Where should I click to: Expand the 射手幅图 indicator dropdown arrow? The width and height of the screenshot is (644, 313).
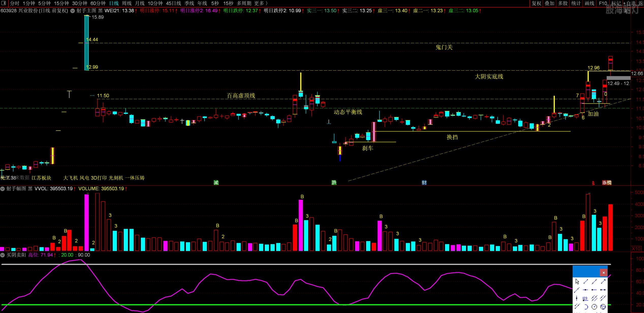pos(3,189)
